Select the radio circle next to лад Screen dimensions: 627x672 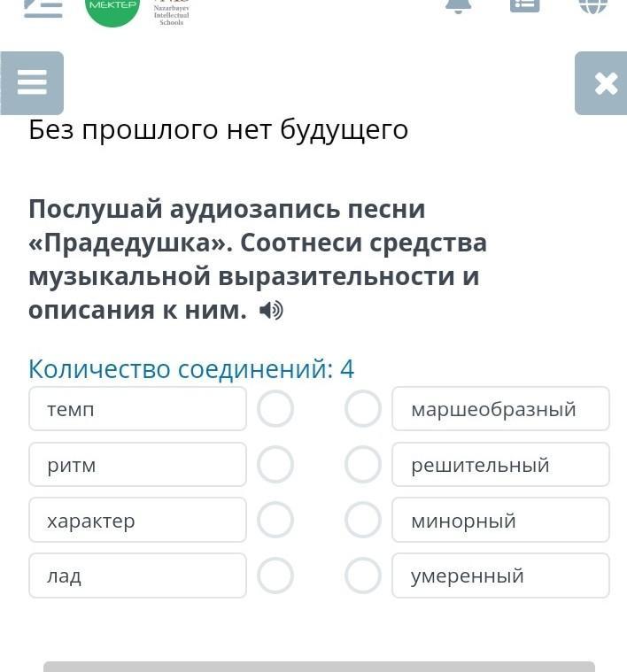pyautogui.click(x=275, y=575)
